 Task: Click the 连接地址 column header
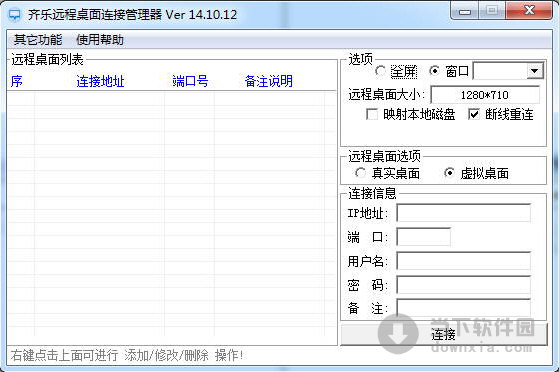100,81
